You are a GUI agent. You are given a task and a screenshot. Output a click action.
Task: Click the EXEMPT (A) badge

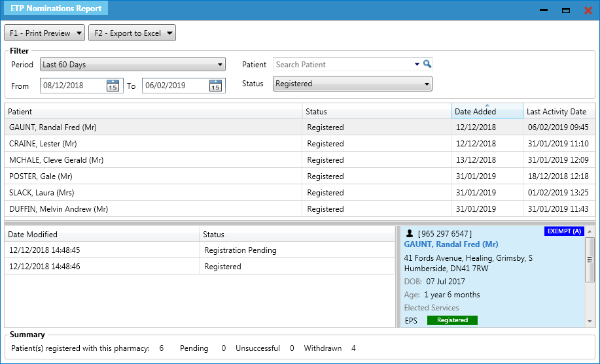(563, 231)
